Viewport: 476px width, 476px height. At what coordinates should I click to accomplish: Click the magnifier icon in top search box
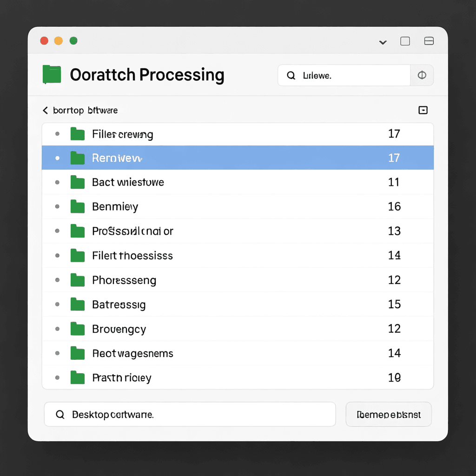click(x=291, y=75)
